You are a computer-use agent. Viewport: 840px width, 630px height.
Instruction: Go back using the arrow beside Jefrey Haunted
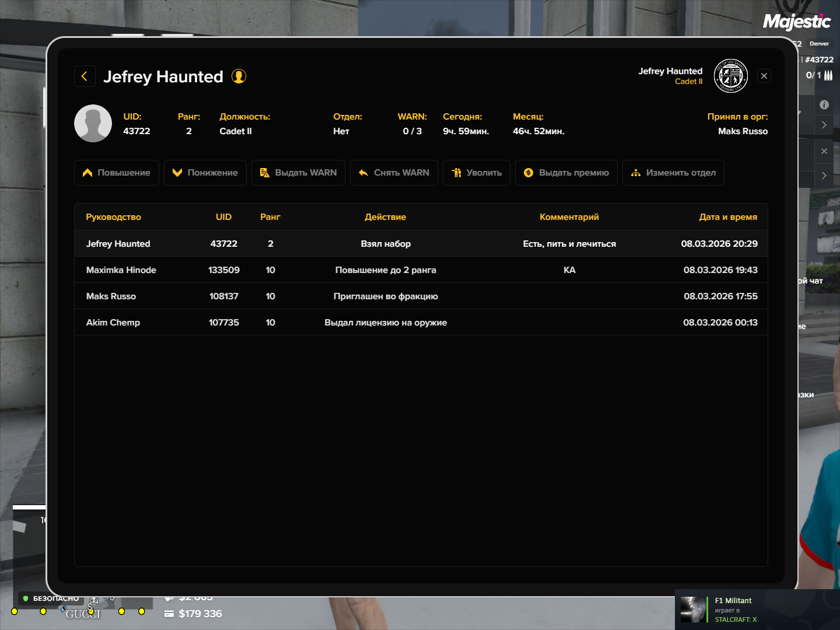(85, 76)
